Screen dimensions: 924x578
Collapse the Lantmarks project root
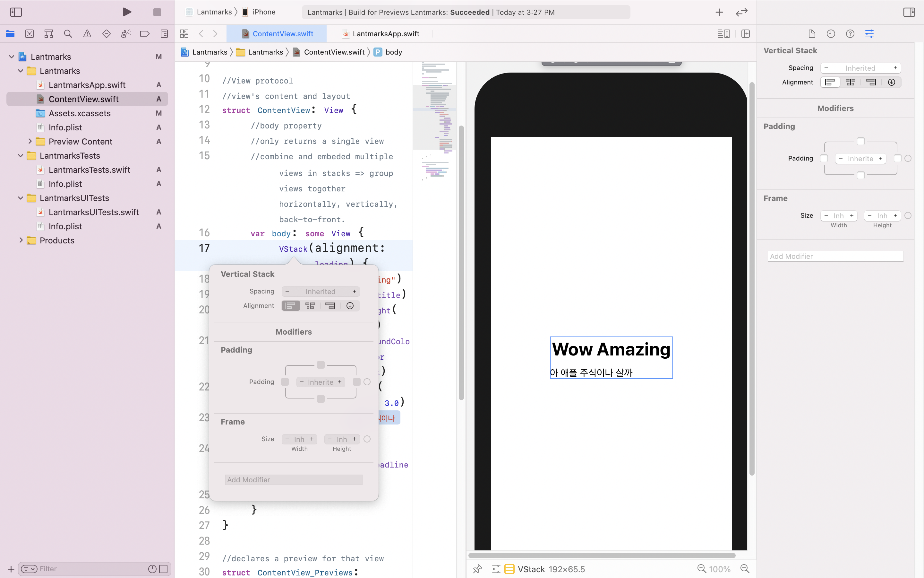[x=12, y=57]
